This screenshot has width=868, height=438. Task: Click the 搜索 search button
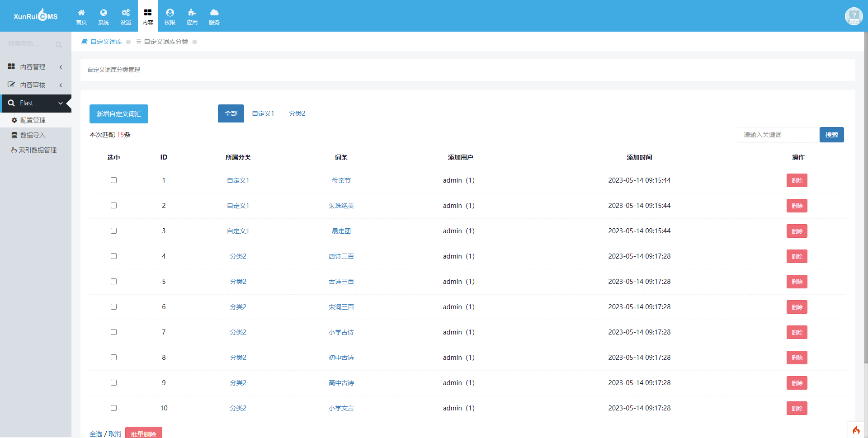(831, 135)
